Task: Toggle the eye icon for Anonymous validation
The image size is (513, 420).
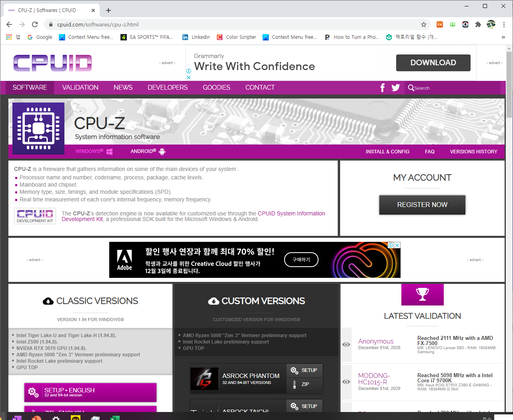Action: [x=346, y=345]
